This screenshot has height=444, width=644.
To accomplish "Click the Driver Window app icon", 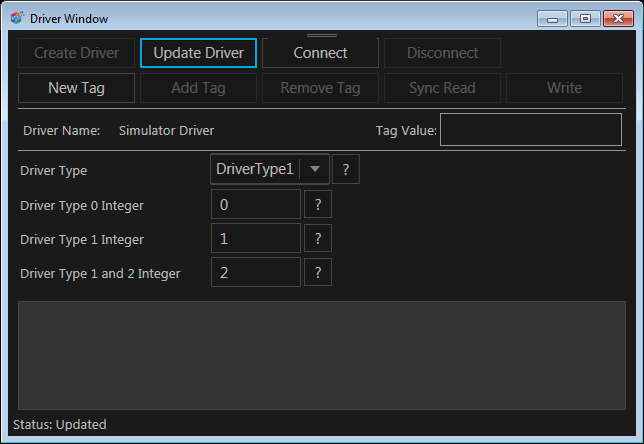I will point(17,18).
